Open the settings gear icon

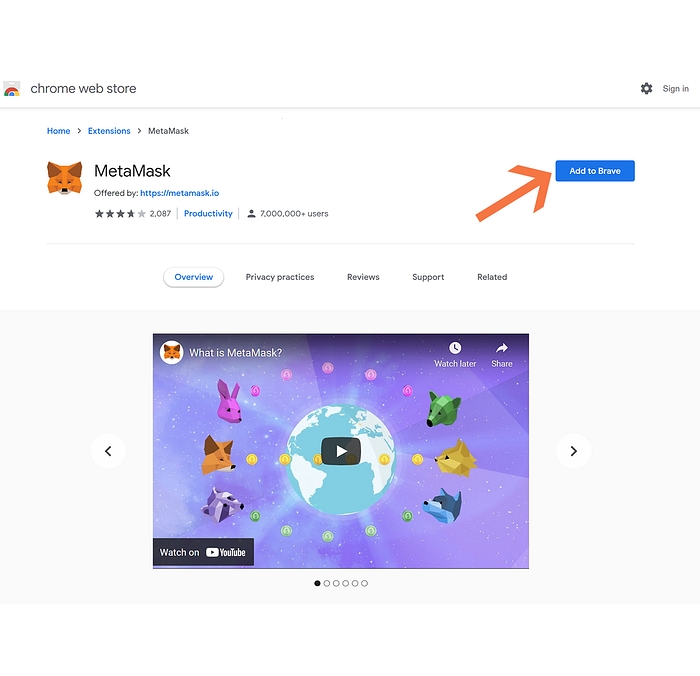tap(646, 88)
